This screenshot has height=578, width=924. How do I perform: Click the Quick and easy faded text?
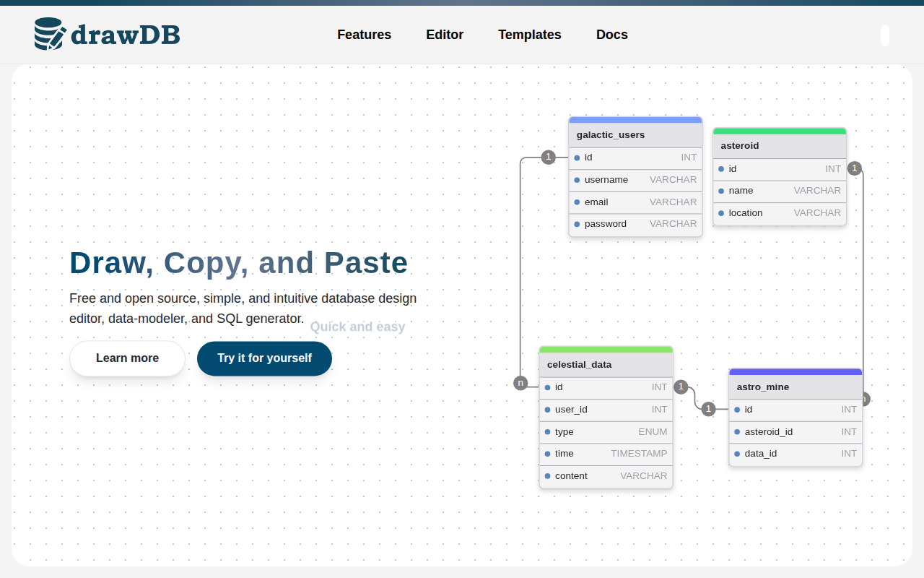[x=357, y=327]
